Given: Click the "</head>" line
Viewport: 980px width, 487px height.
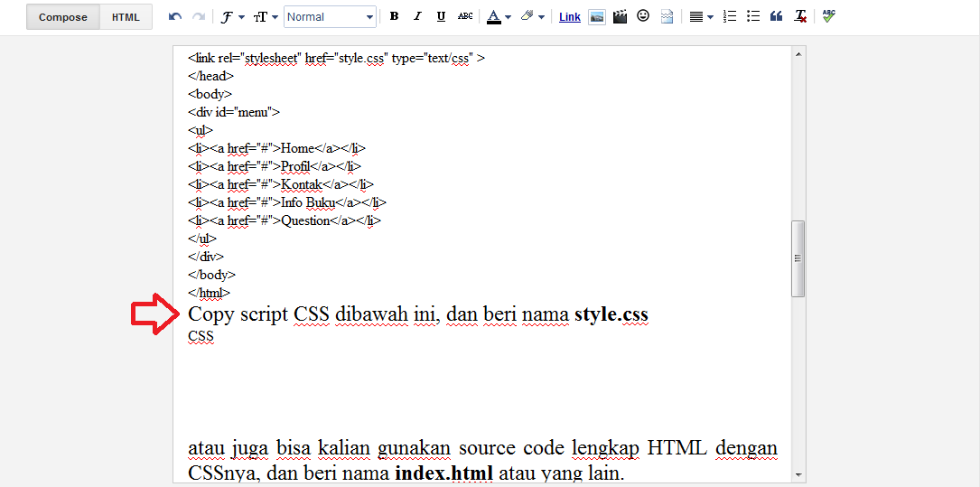Looking at the screenshot, I should pyautogui.click(x=211, y=76).
